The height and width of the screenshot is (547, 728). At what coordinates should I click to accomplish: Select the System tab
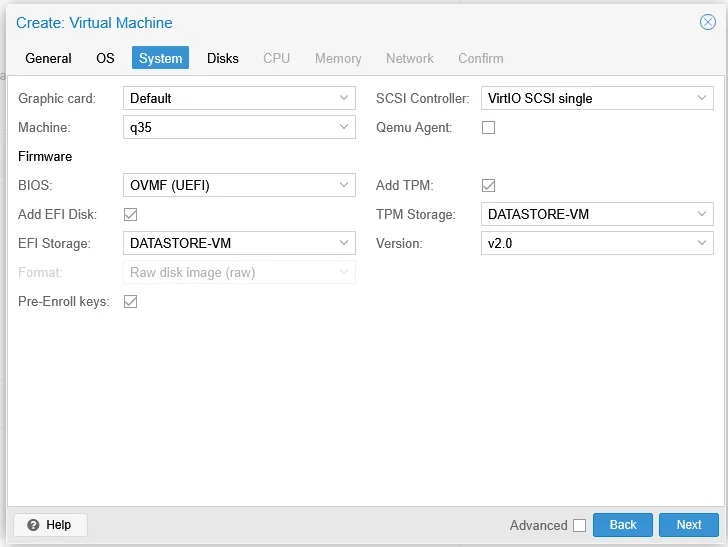click(160, 58)
